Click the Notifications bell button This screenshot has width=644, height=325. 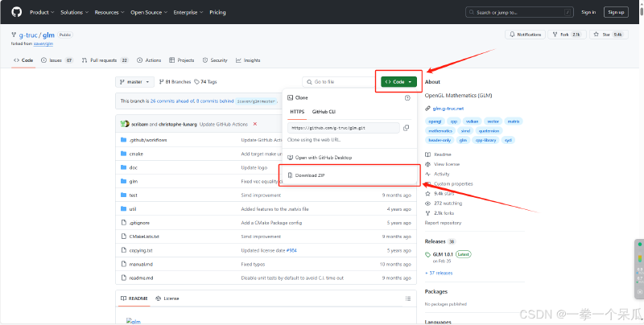pos(526,35)
